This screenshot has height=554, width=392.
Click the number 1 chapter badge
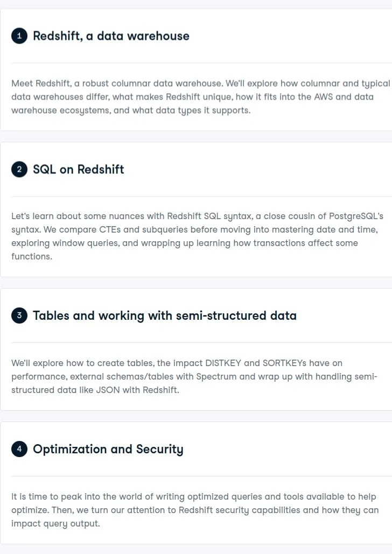click(x=19, y=36)
